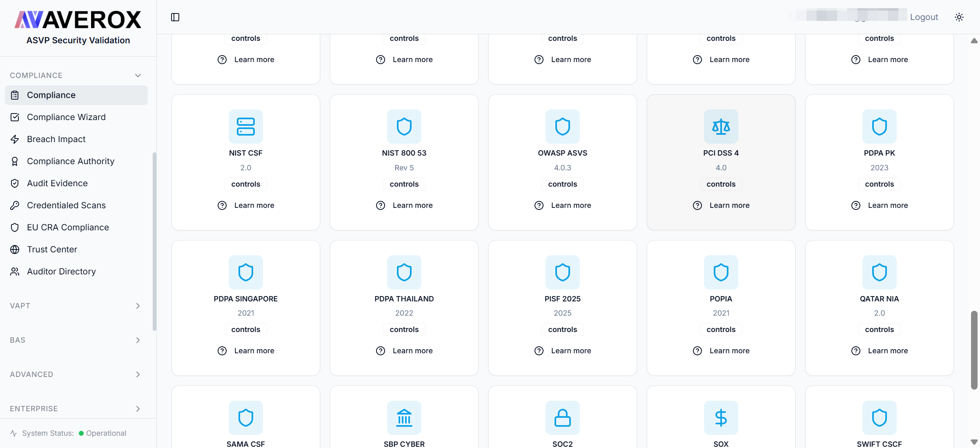Viewport: 980px width, 448px height.
Task: Open Compliance Wizard page
Action: [76, 117]
